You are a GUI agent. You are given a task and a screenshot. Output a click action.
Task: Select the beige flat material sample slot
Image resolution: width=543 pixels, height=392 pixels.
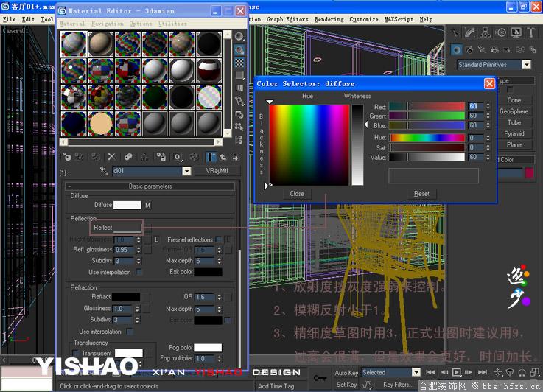(100, 124)
